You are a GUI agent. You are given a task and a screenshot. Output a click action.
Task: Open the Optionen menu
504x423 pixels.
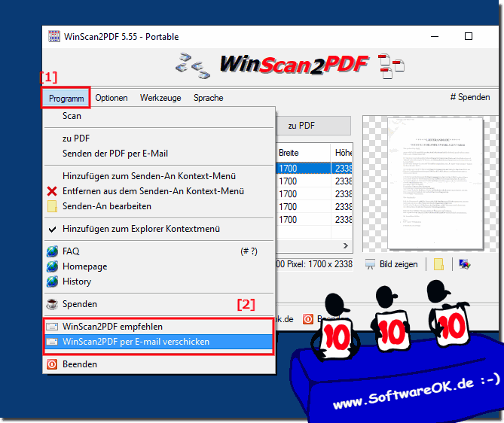click(111, 98)
